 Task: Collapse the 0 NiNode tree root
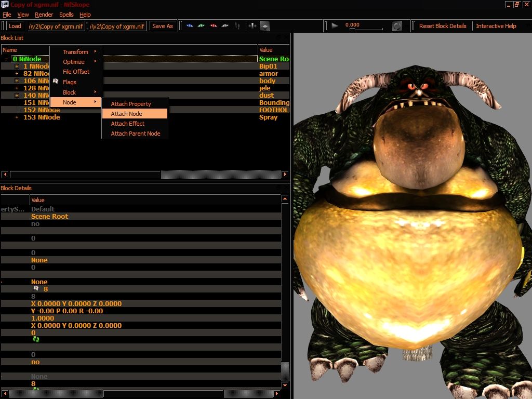(x=6, y=59)
